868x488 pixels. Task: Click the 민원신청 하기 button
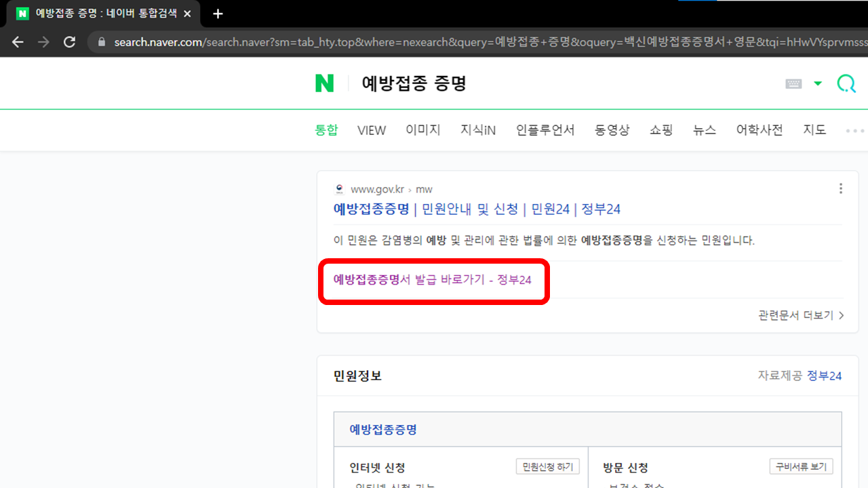pyautogui.click(x=548, y=466)
